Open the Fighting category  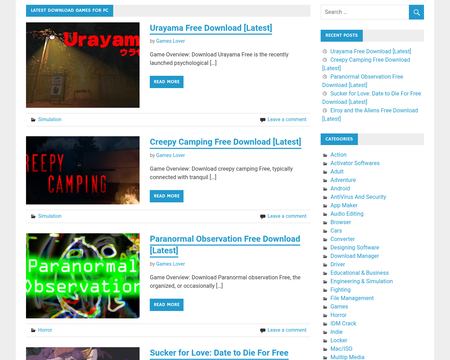340,290
